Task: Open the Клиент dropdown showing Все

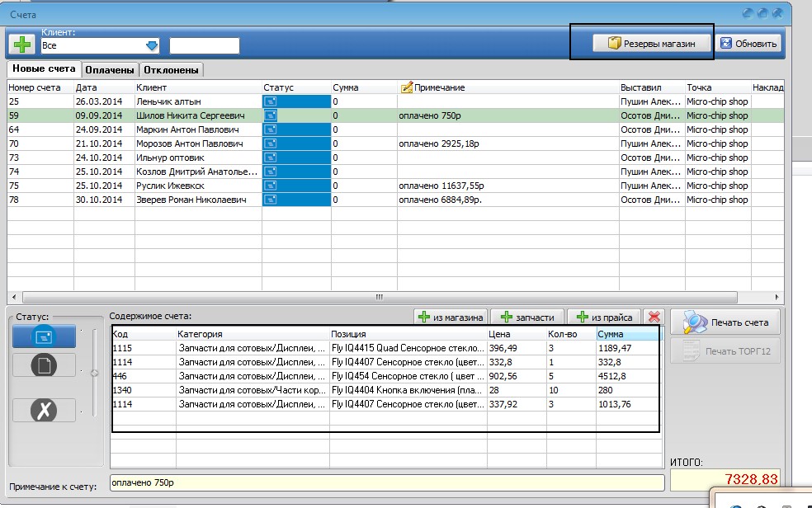Action: click(x=151, y=46)
